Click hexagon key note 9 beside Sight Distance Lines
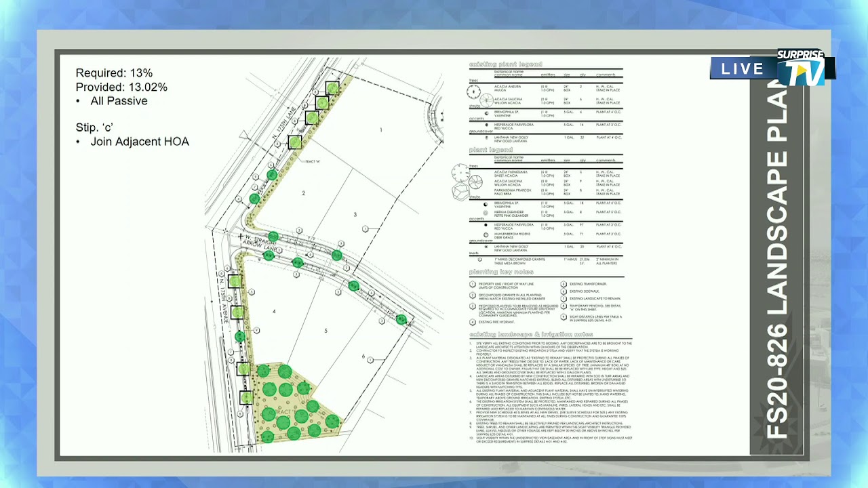The image size is (868, 488). coord(564,317)
